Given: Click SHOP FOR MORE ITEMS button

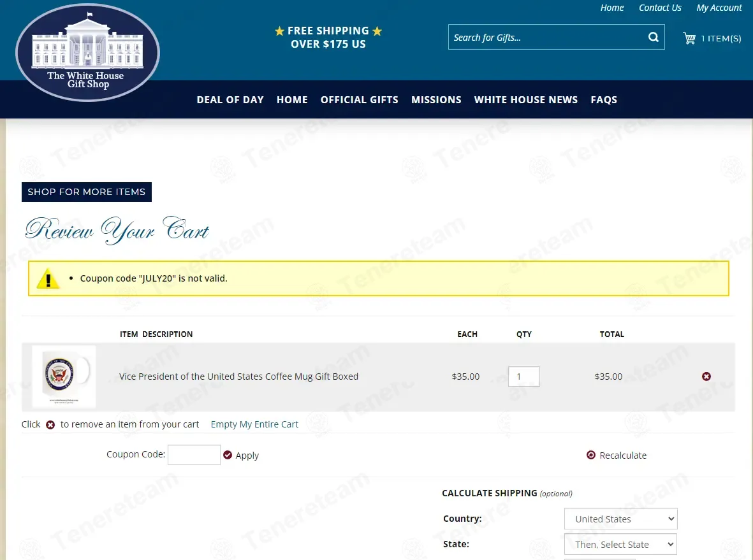Looking at the screenshot, I should [87, 192].
